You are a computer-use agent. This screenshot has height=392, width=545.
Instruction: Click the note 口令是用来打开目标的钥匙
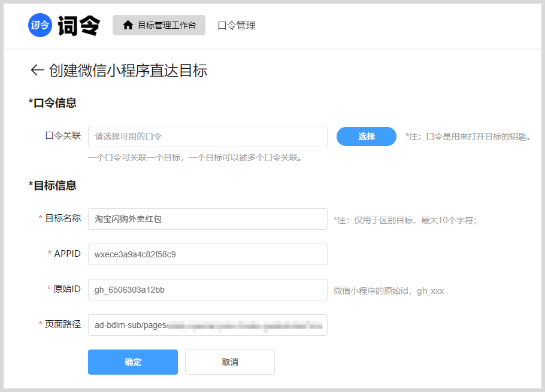468,137
